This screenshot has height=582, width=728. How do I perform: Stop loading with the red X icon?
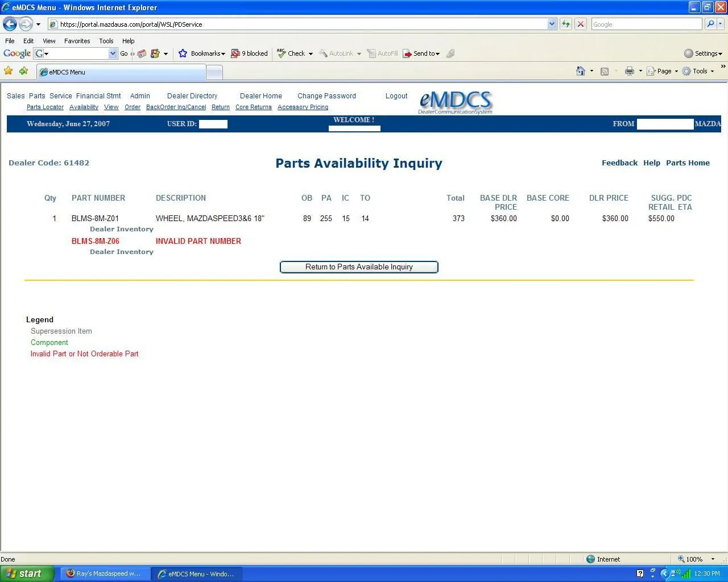pos(581,24)
